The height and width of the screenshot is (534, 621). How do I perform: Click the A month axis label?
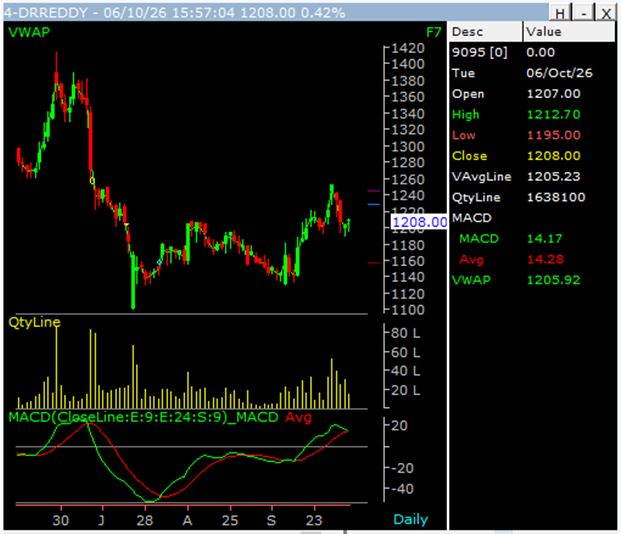(x=187, y=520)
